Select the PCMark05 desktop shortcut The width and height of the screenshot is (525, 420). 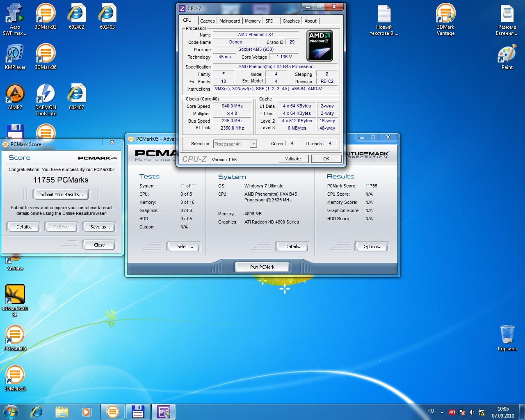click(15, 338)
